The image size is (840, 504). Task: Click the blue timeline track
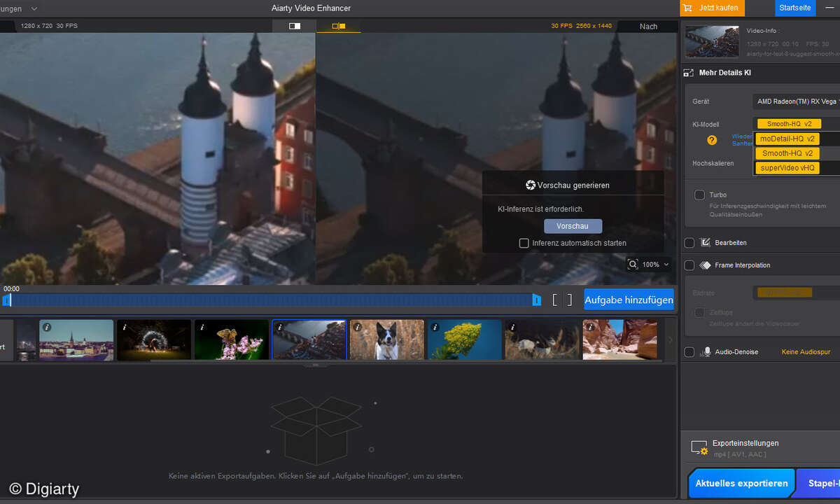click(272, 300)
